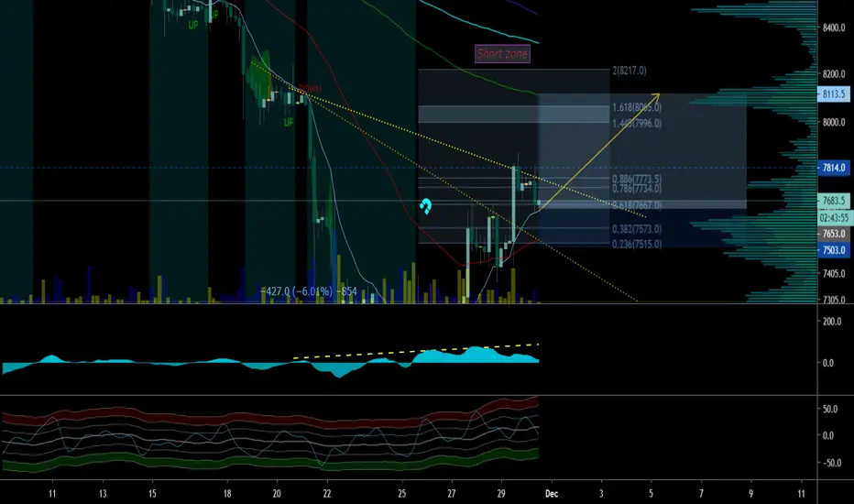
Task: Click the Dec label on the date axis
Action: (552, 494)
